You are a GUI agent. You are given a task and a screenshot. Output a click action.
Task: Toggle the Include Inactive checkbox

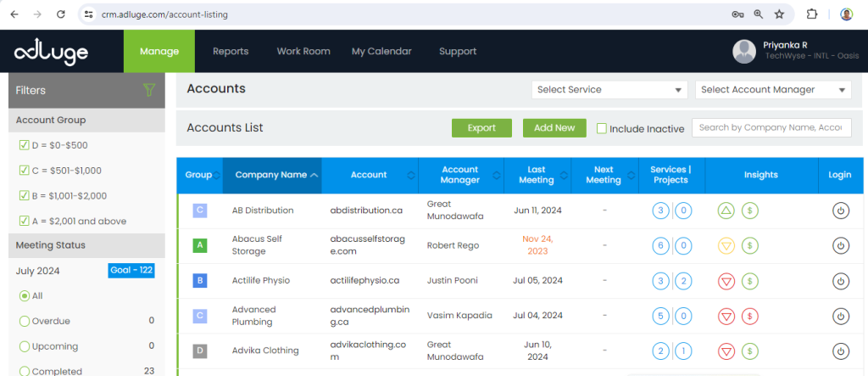pyautogui.click(x=602, y=128)
